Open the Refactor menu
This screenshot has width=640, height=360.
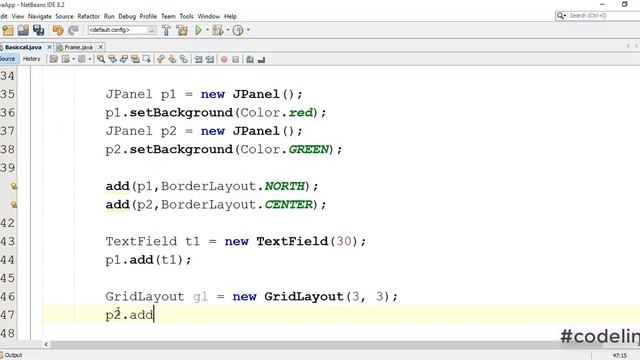[89, 16]
